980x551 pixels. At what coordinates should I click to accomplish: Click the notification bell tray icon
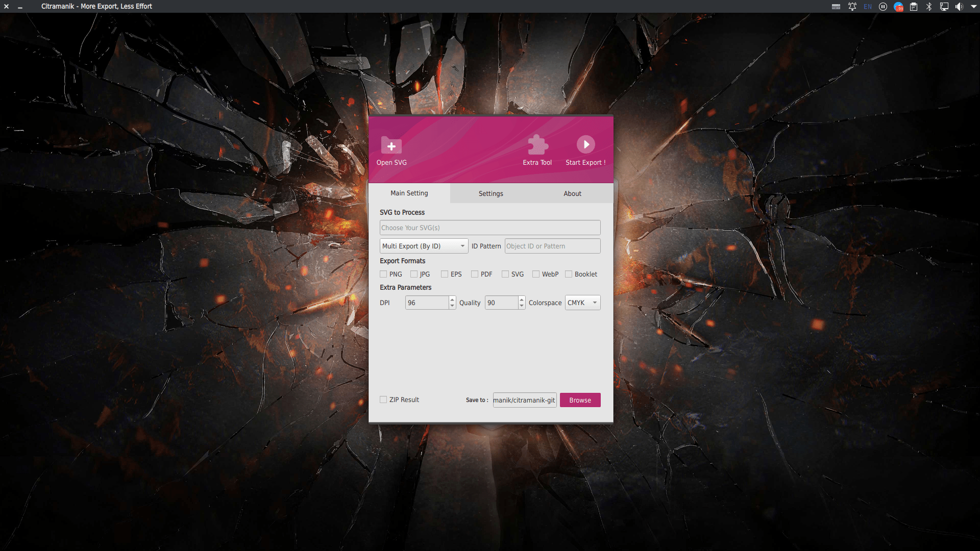click(x=852, y=7)
